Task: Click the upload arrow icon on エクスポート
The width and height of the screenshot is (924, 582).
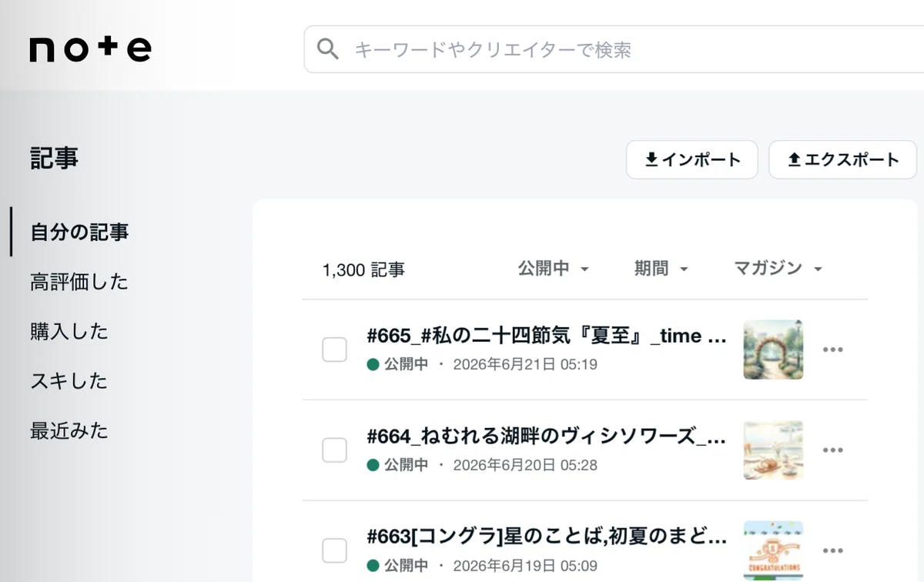Action: [795, 160]
